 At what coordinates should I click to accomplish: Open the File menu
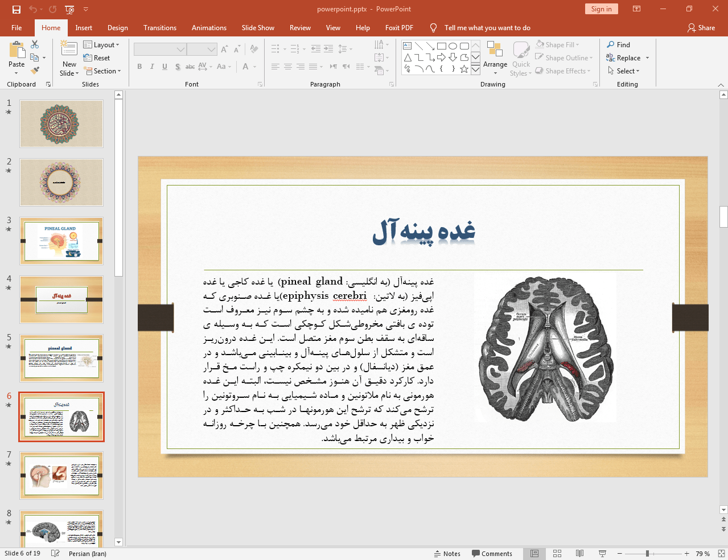17,28
